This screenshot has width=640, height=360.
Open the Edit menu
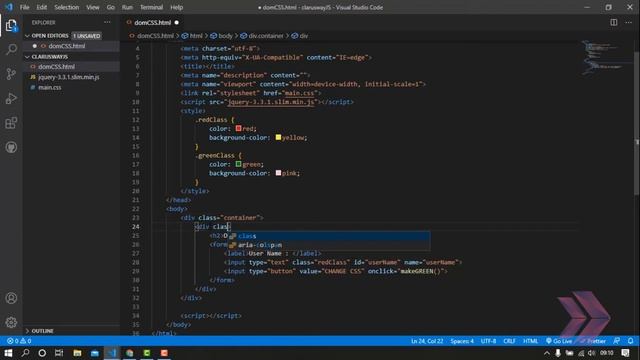(x=42, y=7)
